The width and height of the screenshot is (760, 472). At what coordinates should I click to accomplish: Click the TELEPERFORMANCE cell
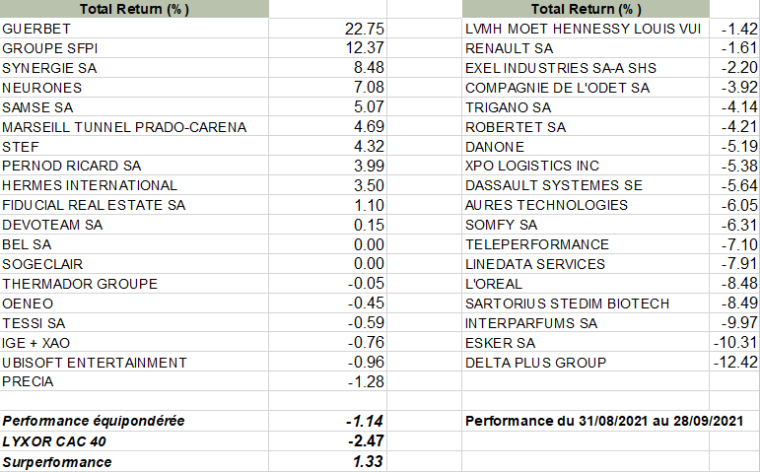point(586,245)
